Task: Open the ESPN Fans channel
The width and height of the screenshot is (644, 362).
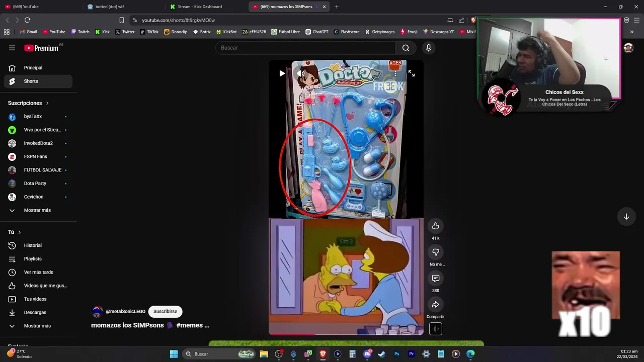Action: (x=38, y=157)
